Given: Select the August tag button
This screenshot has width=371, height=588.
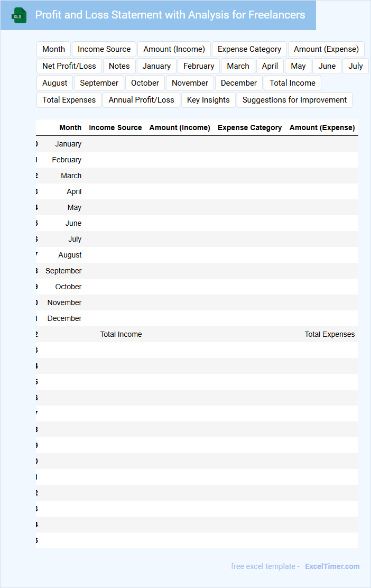Looking at the screenshot, I should (55, 83).
